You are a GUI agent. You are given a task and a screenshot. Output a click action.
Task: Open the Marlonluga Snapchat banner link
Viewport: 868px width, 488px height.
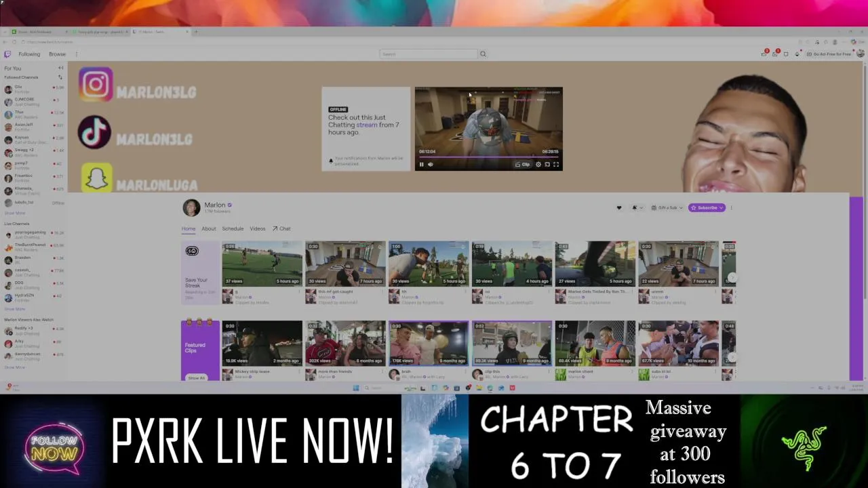(140, 179)
